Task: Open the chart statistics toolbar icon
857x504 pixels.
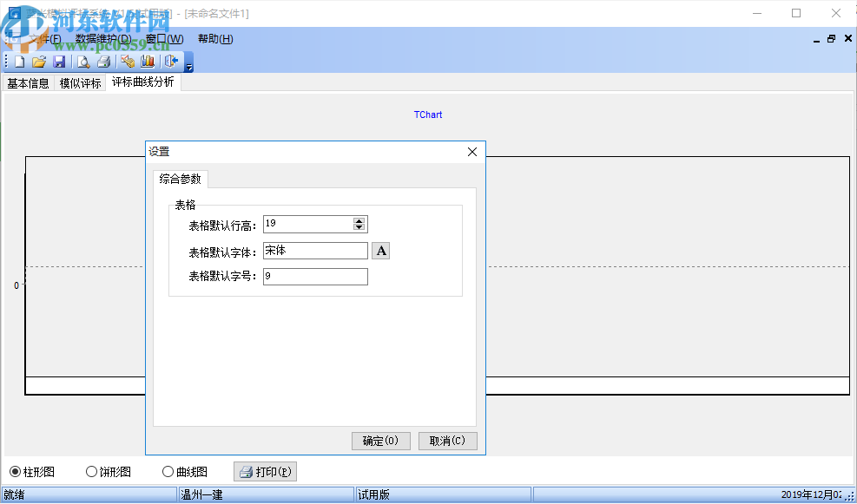Action: point(148,61)
